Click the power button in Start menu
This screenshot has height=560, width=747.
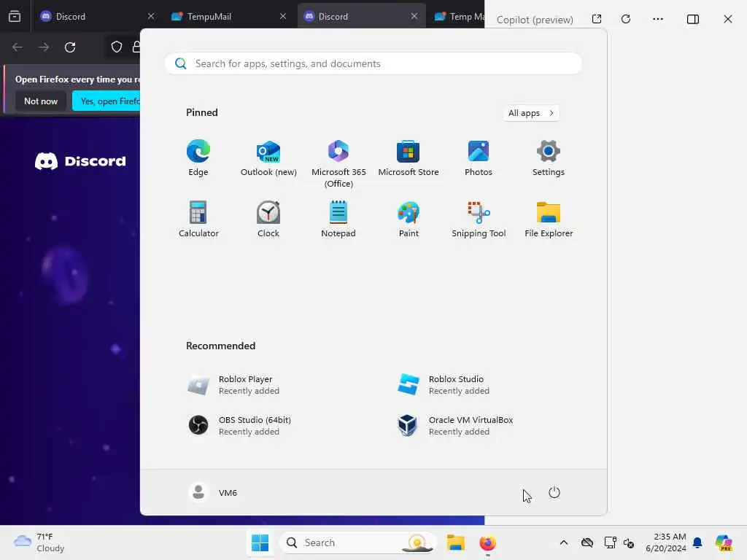coord(554,492)
